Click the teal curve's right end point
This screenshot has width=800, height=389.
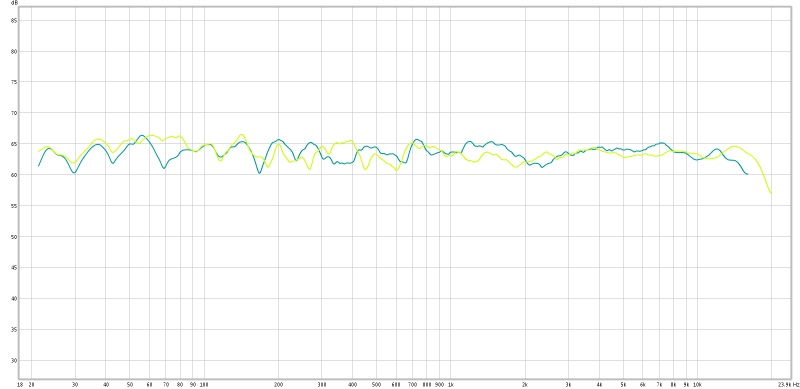[747, 174]
